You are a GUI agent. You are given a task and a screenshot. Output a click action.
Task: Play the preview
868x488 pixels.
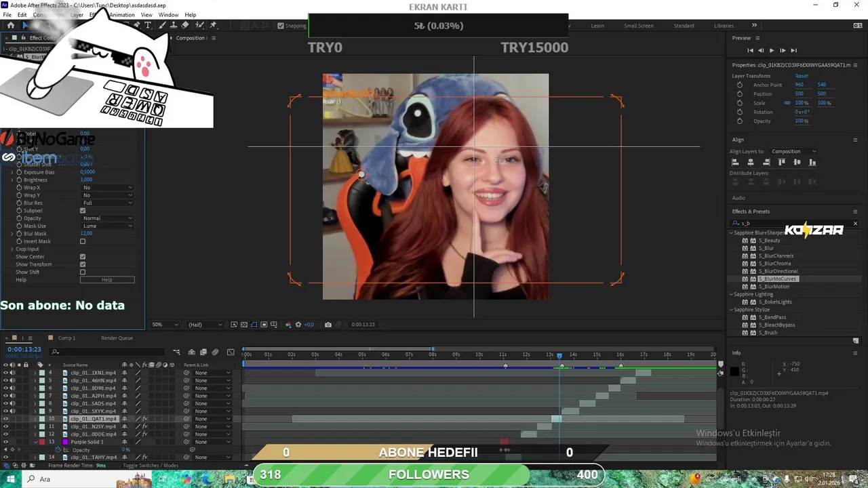pyautogui.click(x=771, y=50)
